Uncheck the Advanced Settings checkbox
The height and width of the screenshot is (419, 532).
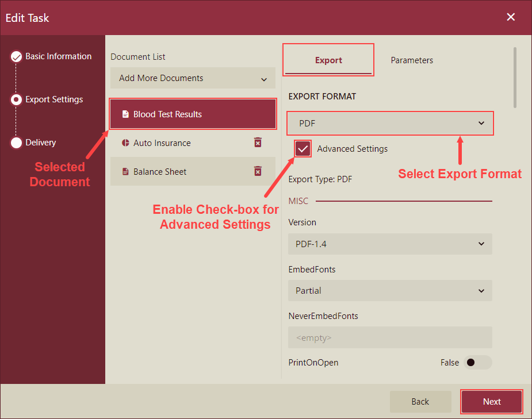pos(303,148)
